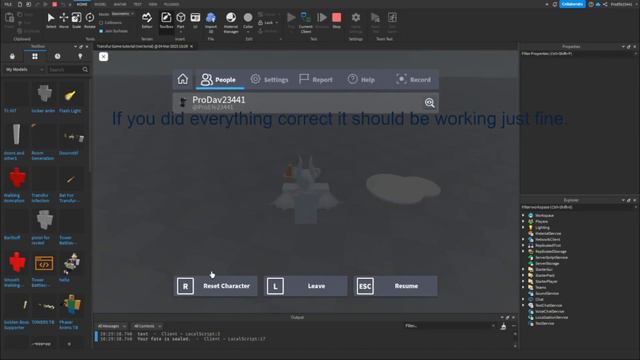Toggle the Collisions checkbox
The height and width of the screenshot is (360, 640).
pos(101,23)
